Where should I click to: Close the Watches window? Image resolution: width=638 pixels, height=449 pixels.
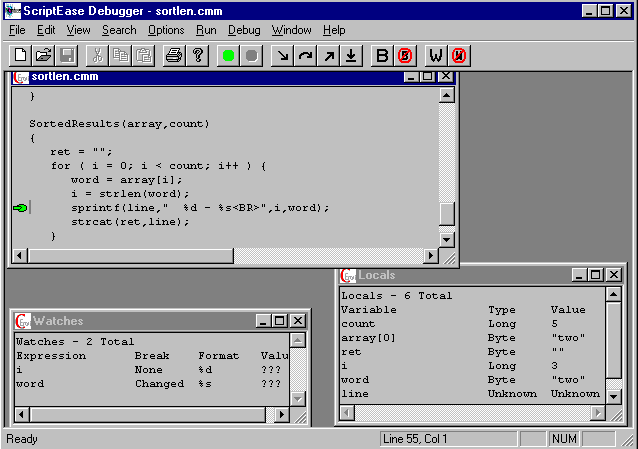pyautogui.click(x=298, y=321)
